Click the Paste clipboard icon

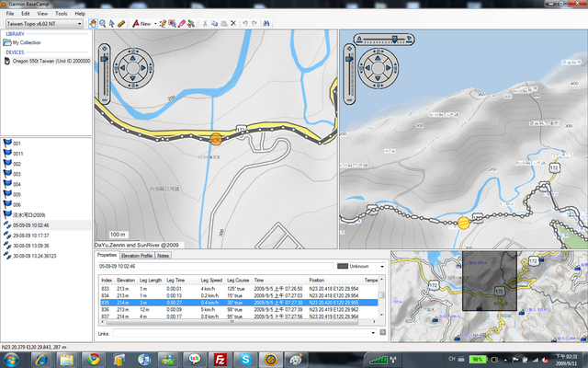pyautogui.click(x=224, y=23)
